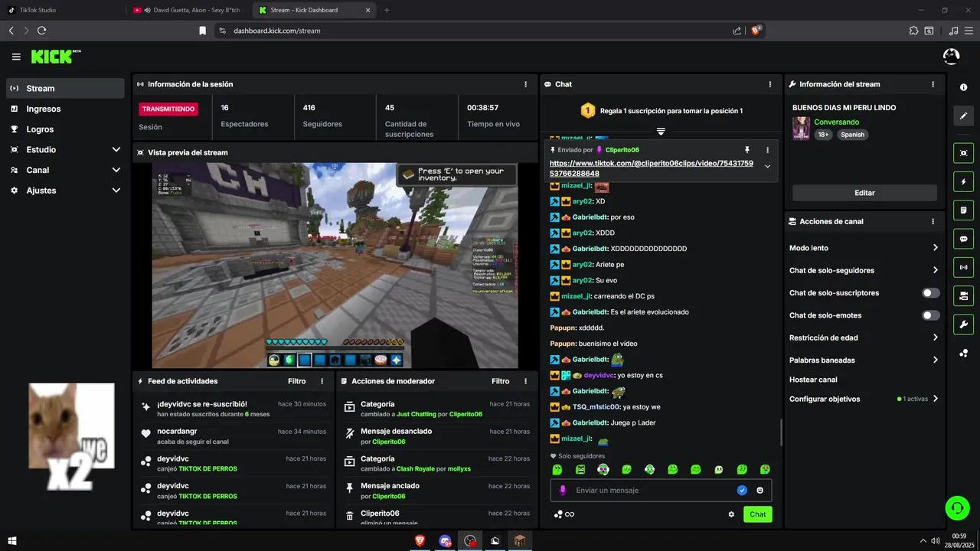The width and height of the screenshot is (980, 551).
Task: Reload the page with the refresh icon
Action: [41, 31]
